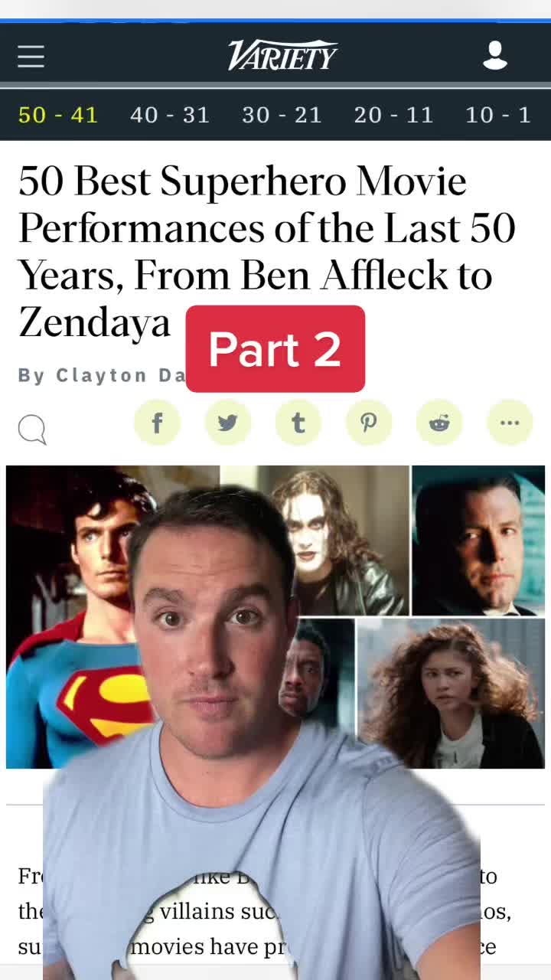Image resolution: width=551 pixels, height=980 pixels.
Task: Open the hamburger navigation menu
Action: pyautogui.click(x=31, y=57)
